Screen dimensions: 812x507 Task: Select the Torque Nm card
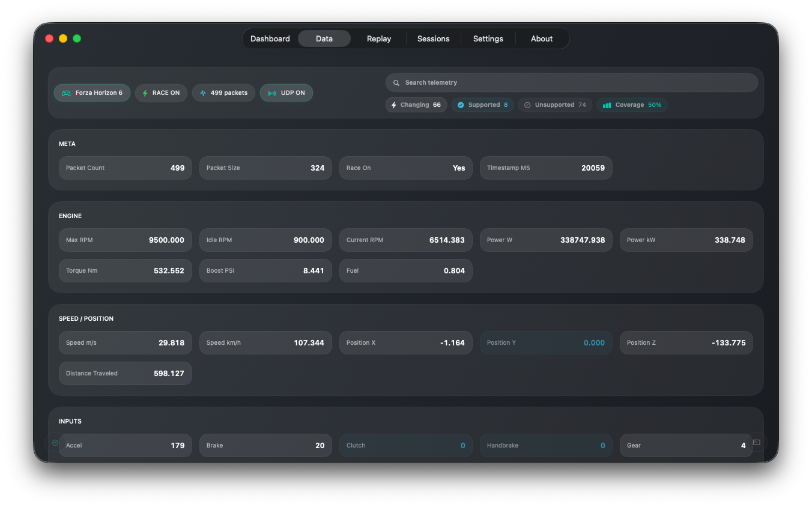pos(126,271)
